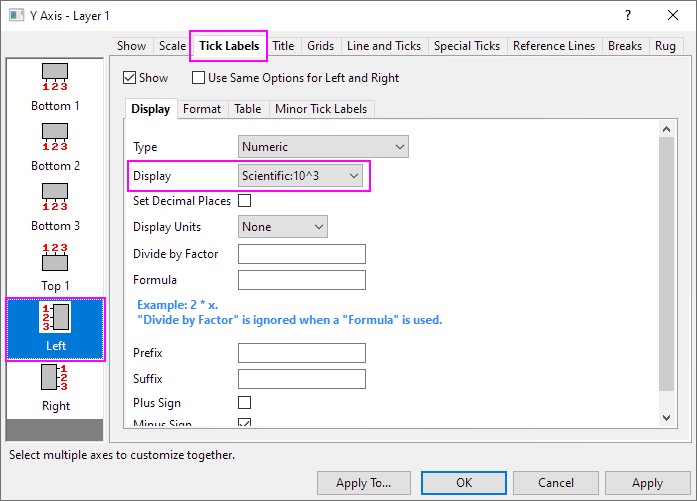Click the Apply button
The width and height of the screenshot is (697, 501).
click(x=647, y=483)
